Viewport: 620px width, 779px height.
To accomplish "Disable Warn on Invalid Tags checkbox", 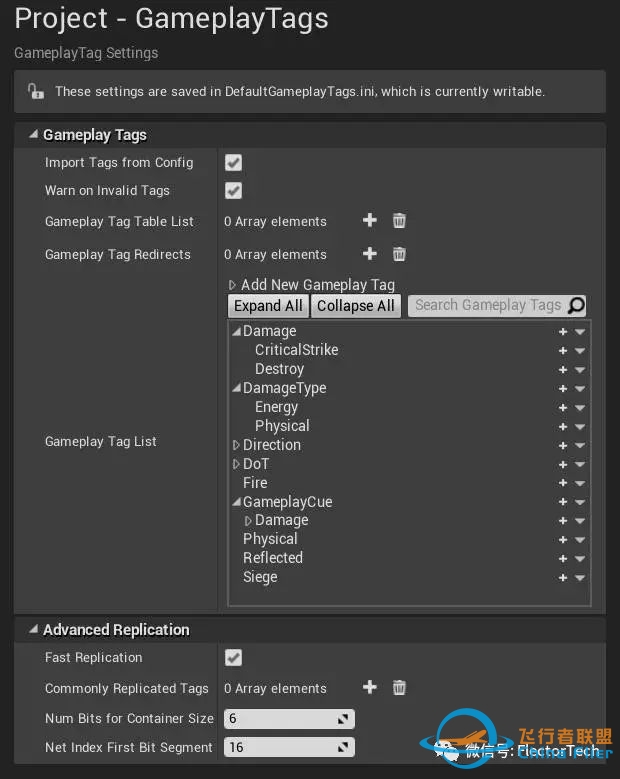I will click(233, 190).
